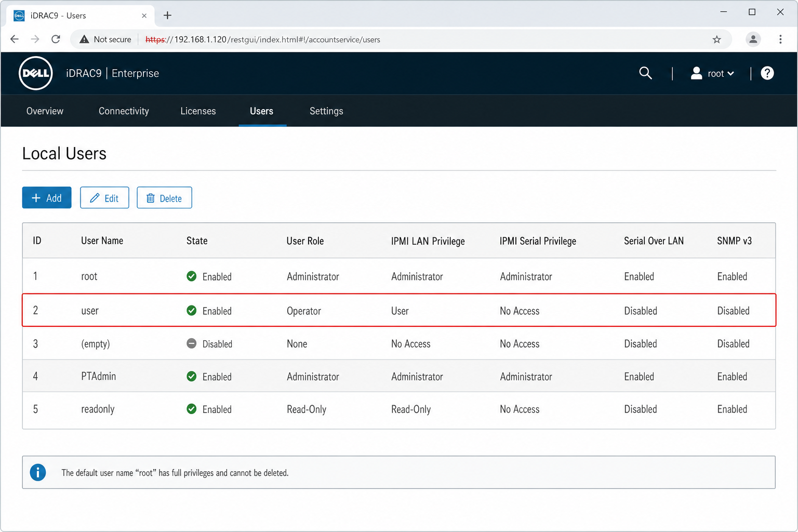Click the SNMP v3 column header
798x532 pixels.
(734, 241)
